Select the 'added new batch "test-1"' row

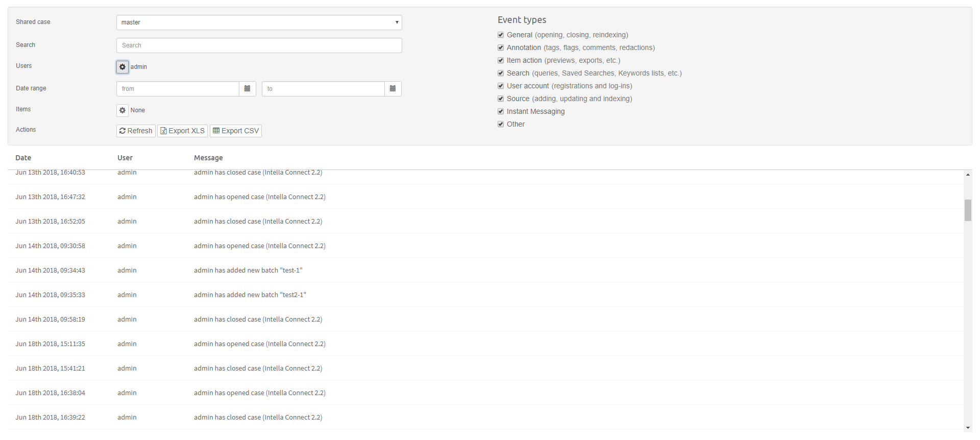coord(248,271)
